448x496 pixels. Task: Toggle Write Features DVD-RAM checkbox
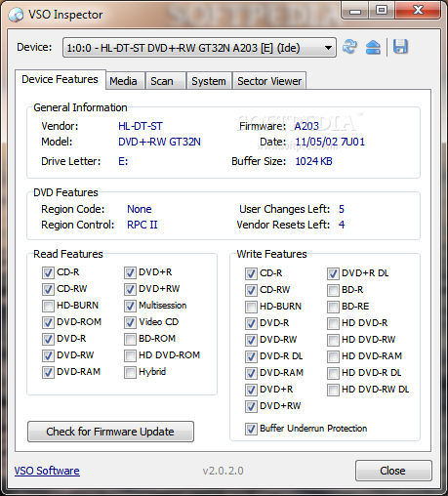pyautogui.click(x=251, y=373)
